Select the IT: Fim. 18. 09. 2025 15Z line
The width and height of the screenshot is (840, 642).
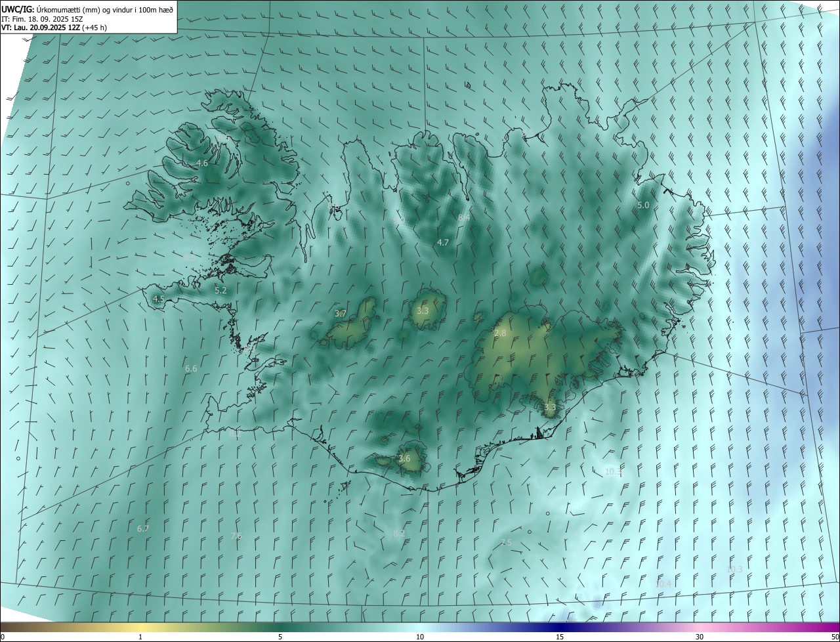click(x=42, y=18)
